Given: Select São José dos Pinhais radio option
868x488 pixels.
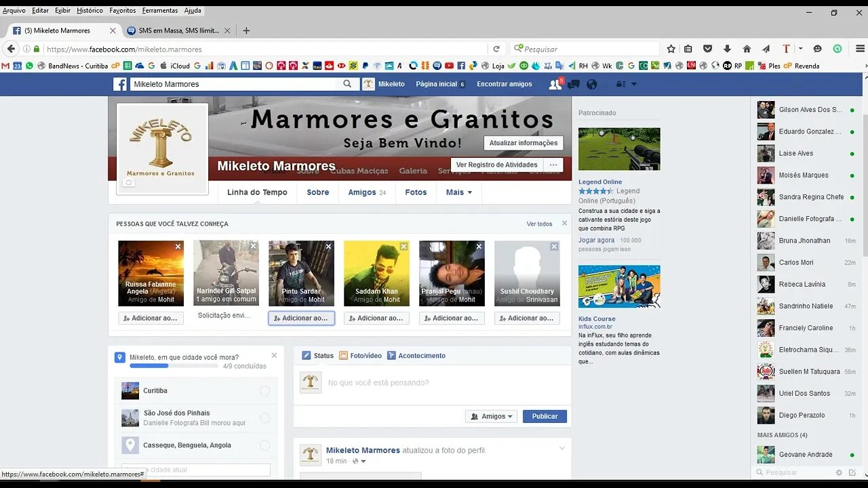Looking at the screenshot, I should (x=264, y=418).
